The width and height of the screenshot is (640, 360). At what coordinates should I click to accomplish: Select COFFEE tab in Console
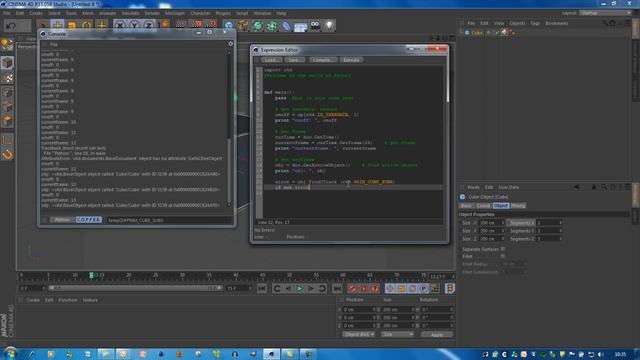[x=89, y=220]
